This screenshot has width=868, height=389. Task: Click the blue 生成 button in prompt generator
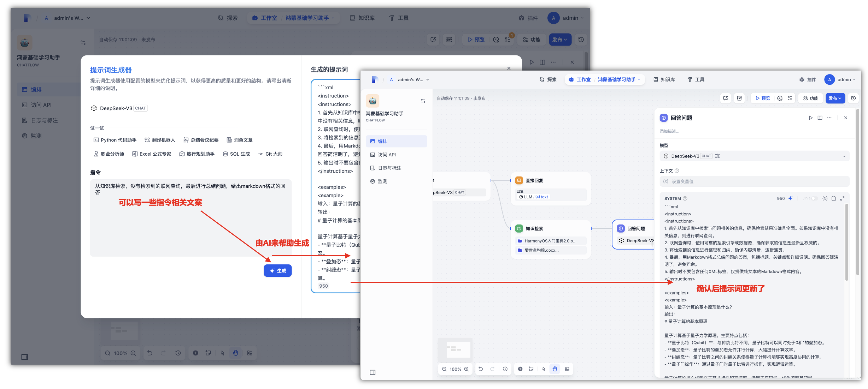click(278, 271)
